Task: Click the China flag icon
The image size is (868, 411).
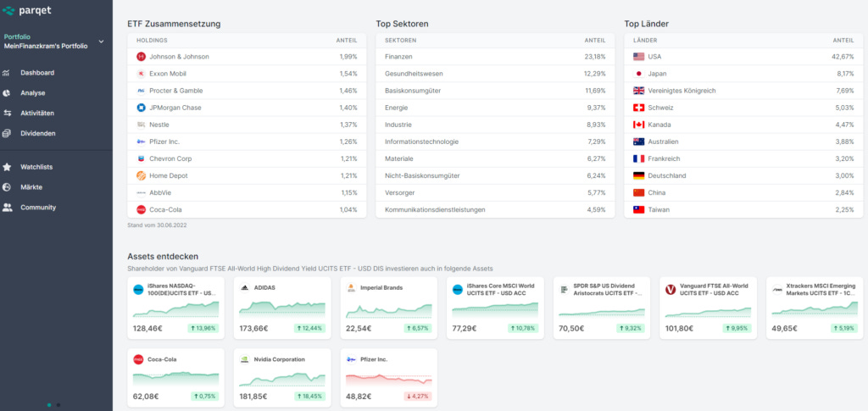Action: [x=639, y=192]
